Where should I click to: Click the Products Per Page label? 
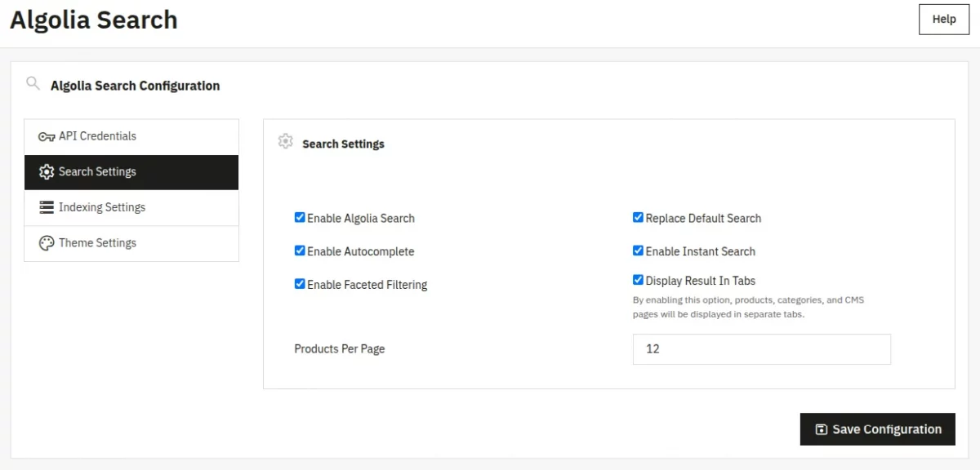click(340, 348)
